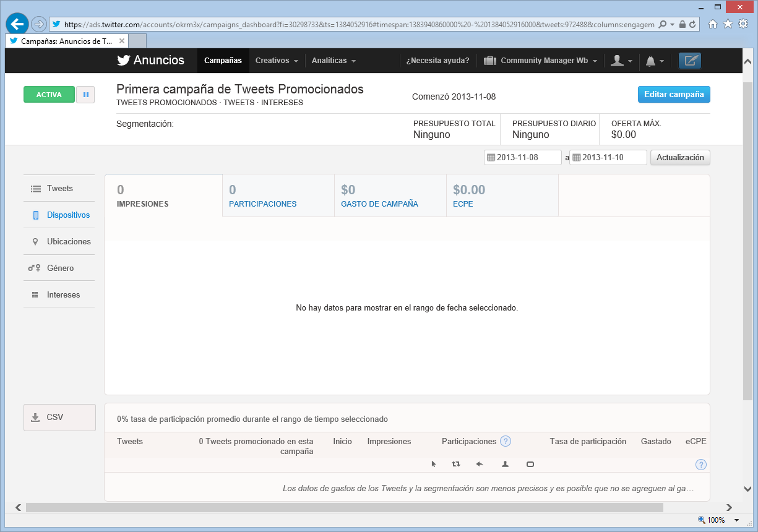Expand the Creativos menu
This screenshot has height=532, width=758.
277,61
